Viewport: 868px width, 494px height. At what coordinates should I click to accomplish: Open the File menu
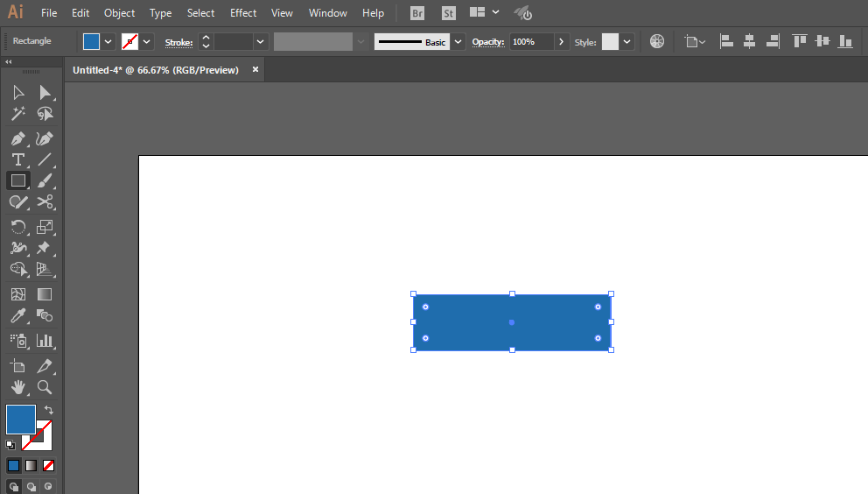pos(49,13)
